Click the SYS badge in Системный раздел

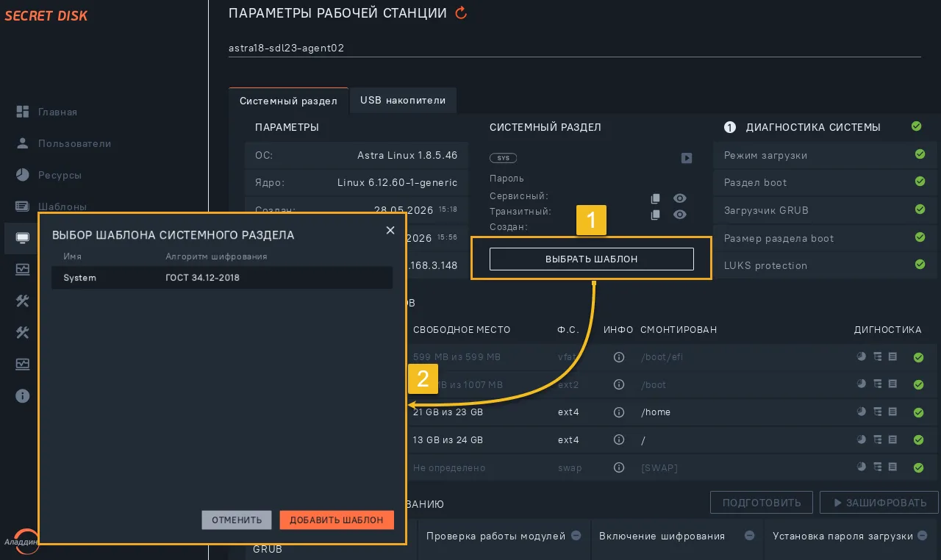click(x=504, y=158)
